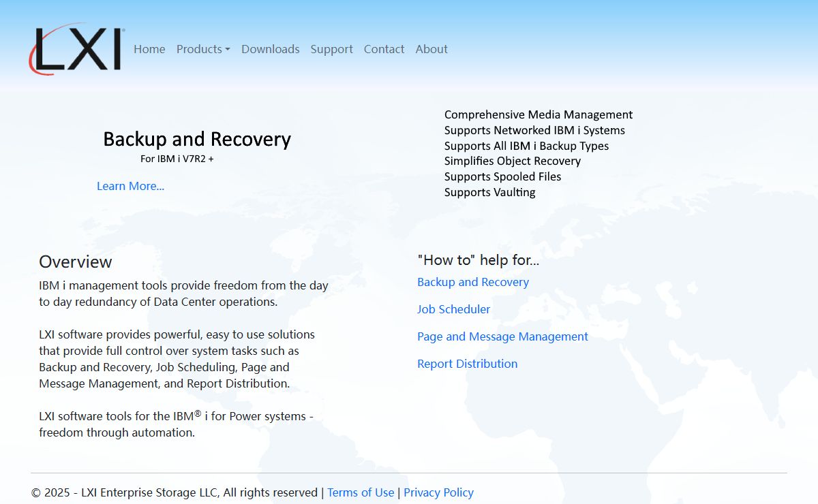Click the copyright LXI Enterprise Storage text
Image resolution: width=818 pixels, height=504 pixels.
174,492
